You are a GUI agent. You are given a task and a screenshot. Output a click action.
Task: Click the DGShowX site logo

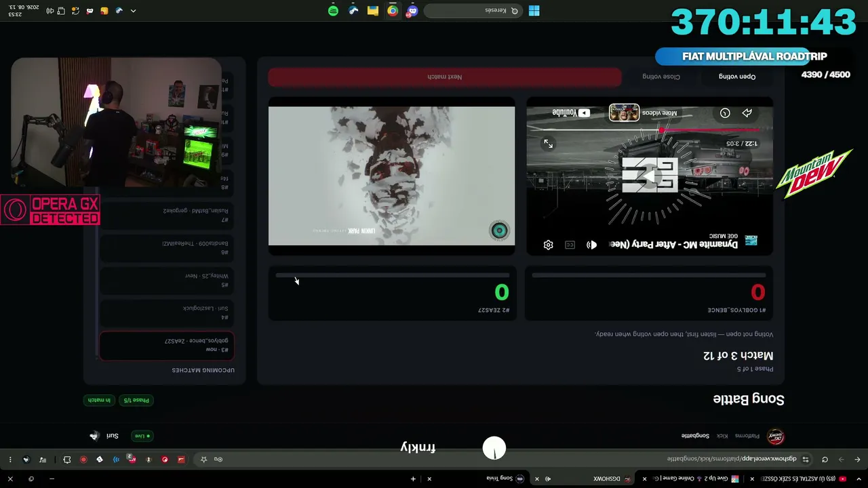pos(775,436)
